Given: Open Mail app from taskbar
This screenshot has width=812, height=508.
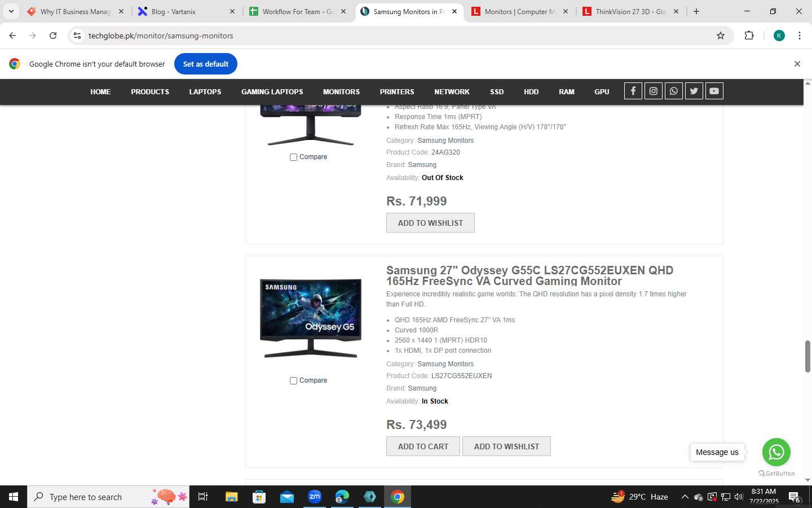Looking at the screenshot, I should click(x=287, y=497).
